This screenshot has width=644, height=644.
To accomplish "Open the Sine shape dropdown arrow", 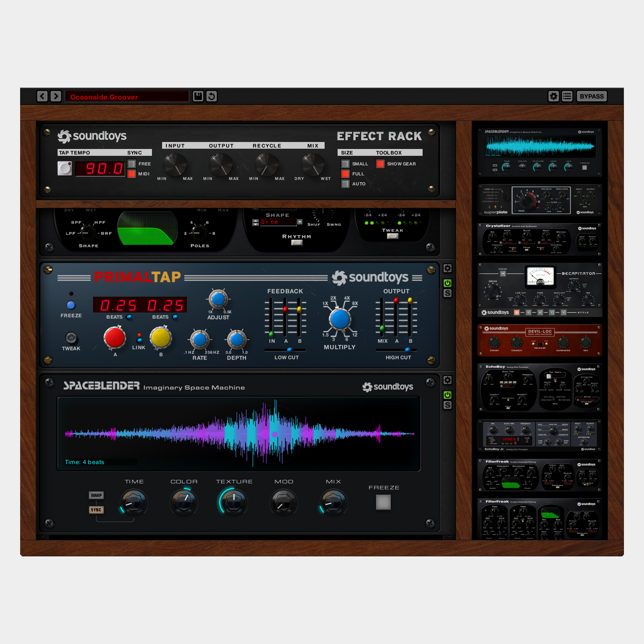I will [299, 222].
